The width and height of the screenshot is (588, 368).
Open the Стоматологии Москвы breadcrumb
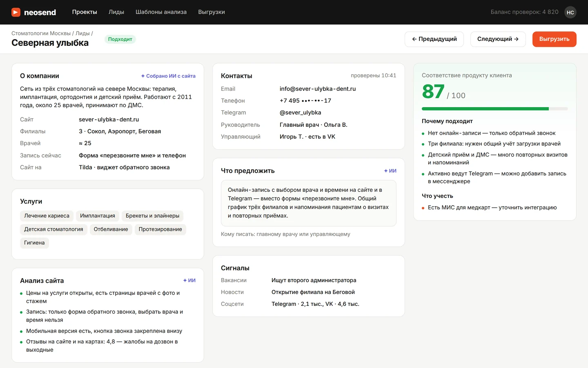click(x=41, y=34)
